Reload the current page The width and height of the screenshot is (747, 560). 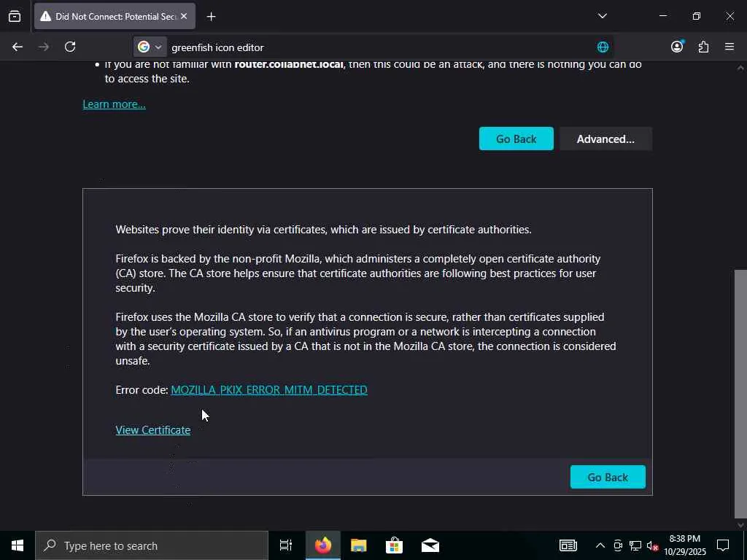tap(70, 47)
